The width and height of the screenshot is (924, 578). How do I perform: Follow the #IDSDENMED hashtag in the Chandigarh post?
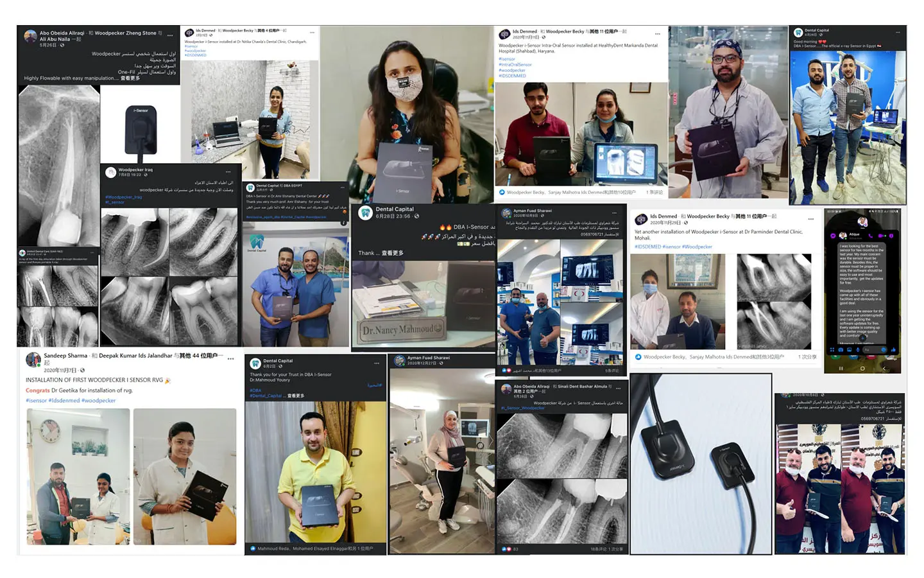[x=195, y=55]
